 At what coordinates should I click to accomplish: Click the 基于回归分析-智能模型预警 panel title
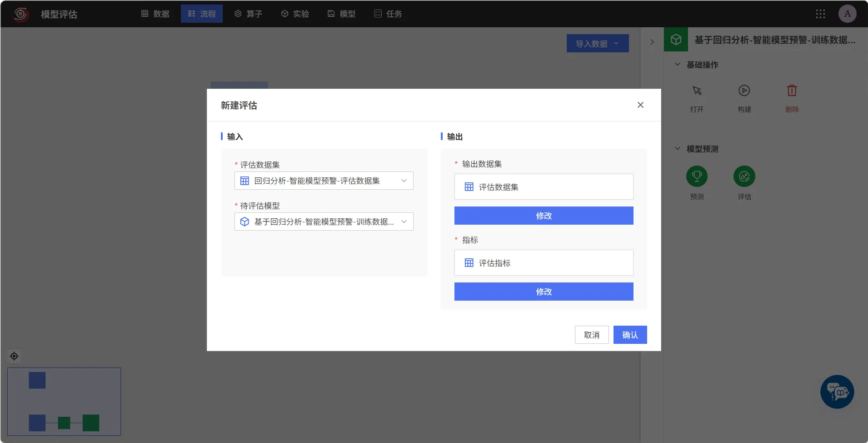775,40
